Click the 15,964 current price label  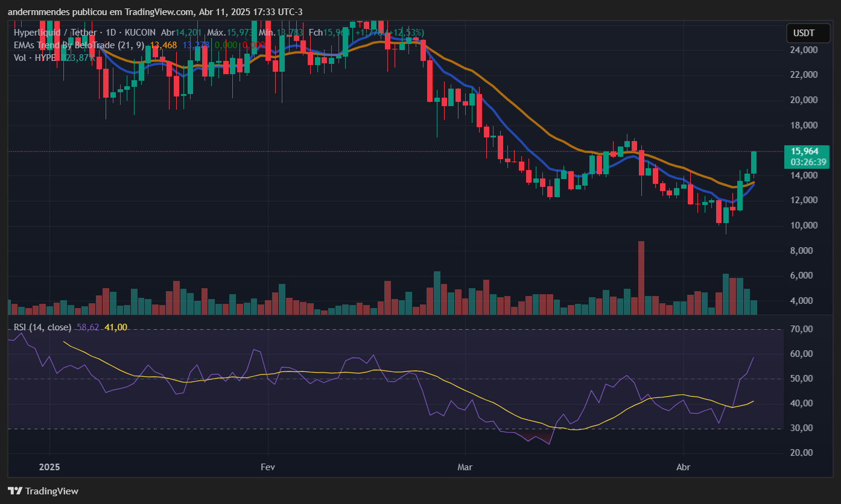(x=805, y=151)
